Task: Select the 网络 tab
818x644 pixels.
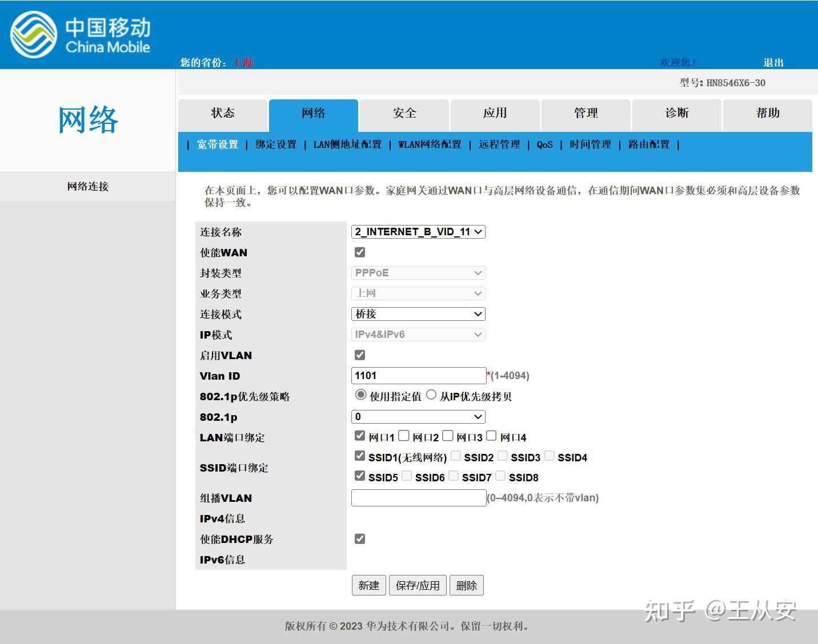Action: coord(314,115)
